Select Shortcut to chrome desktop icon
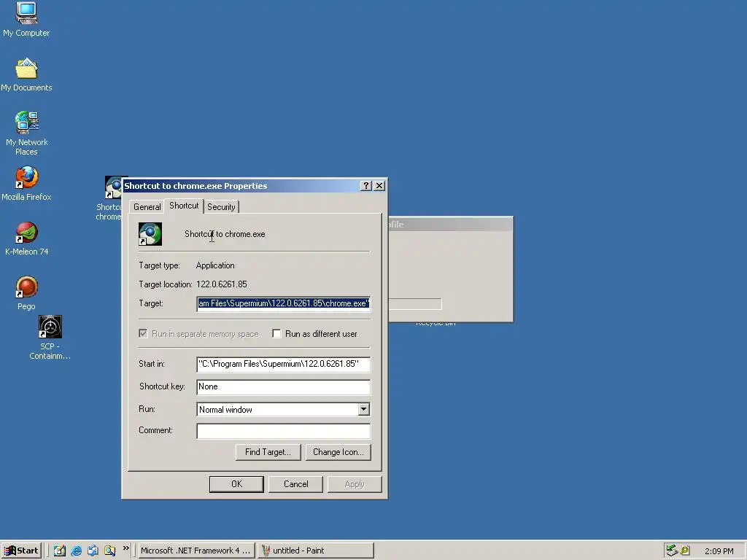The image size is (747, 560). pyautogui.click(x=113, y=187)
